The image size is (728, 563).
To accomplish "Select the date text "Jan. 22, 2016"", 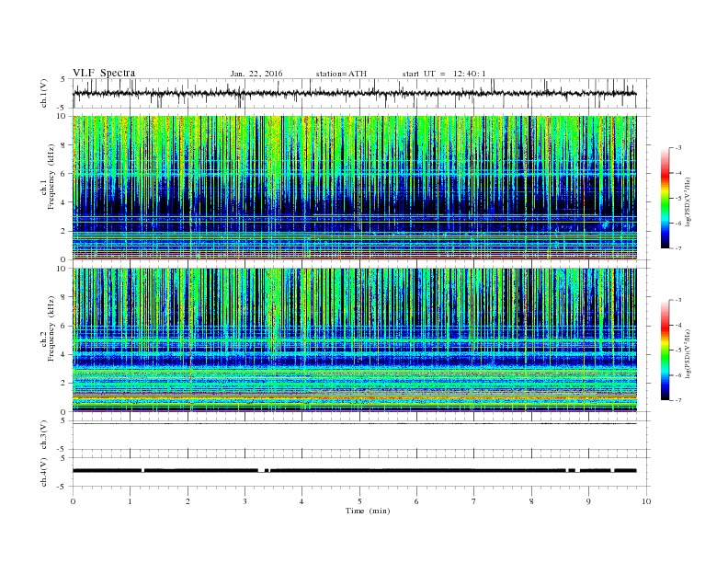I will tap(256, 74).
